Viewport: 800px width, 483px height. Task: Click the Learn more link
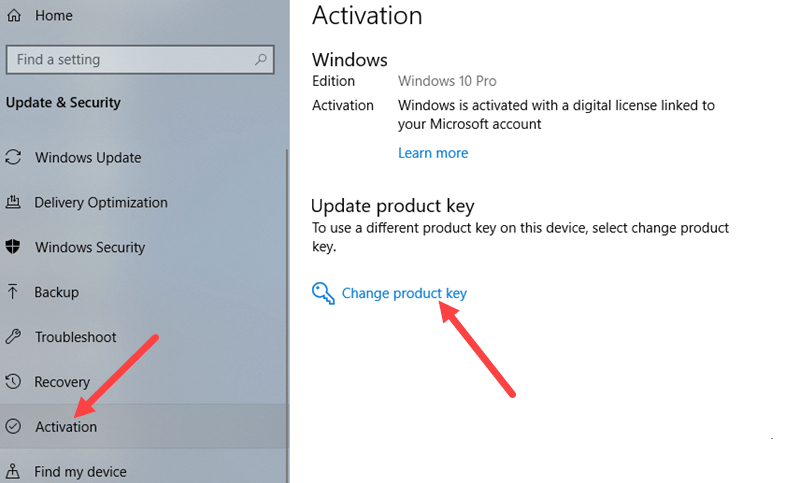pos(433,153)
